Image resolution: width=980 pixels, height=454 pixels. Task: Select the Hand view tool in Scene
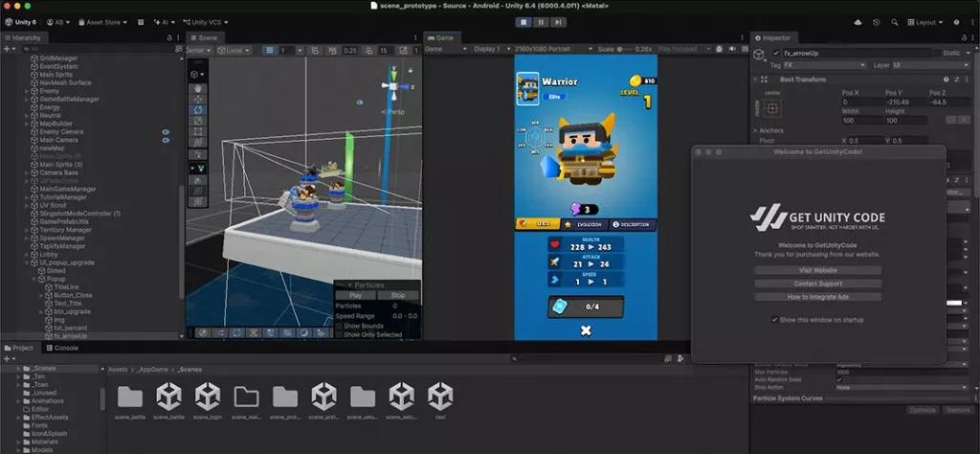(198, 89)
